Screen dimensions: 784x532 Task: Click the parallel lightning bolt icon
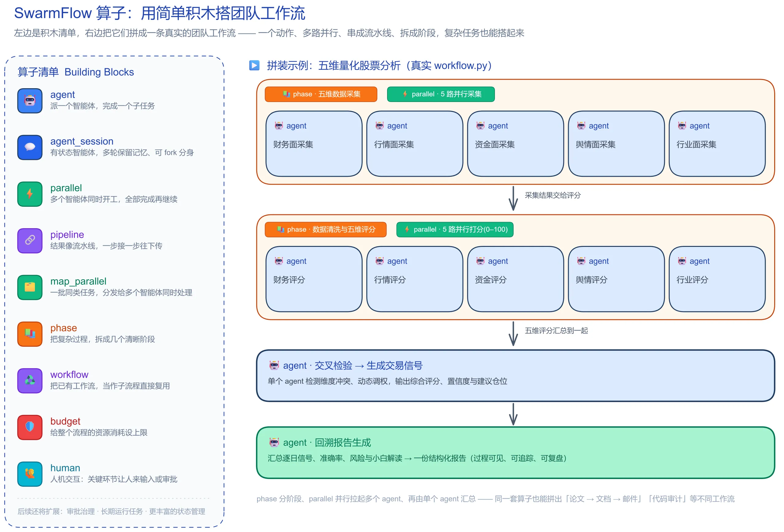coord(30,194)
